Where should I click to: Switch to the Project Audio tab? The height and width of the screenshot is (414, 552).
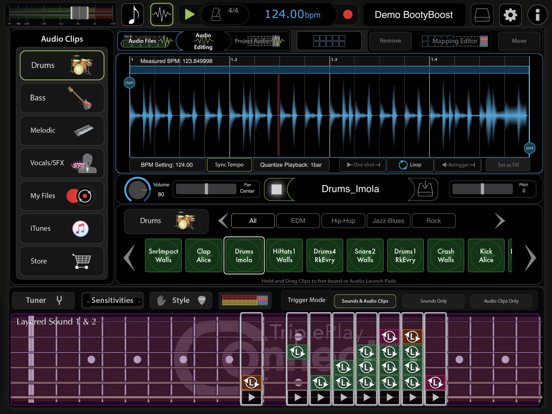point(260,41)
